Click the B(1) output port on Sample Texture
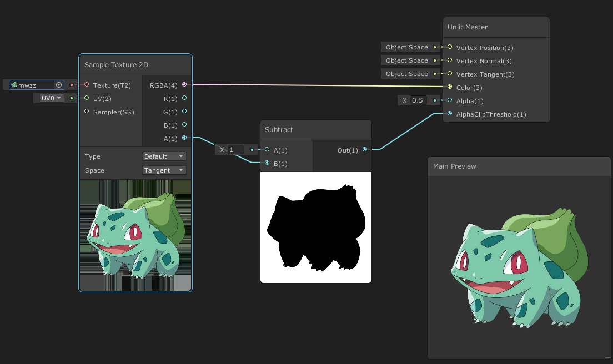Image resolution: width=613 pixels, height=364 pixels. (x=184, y=125)
